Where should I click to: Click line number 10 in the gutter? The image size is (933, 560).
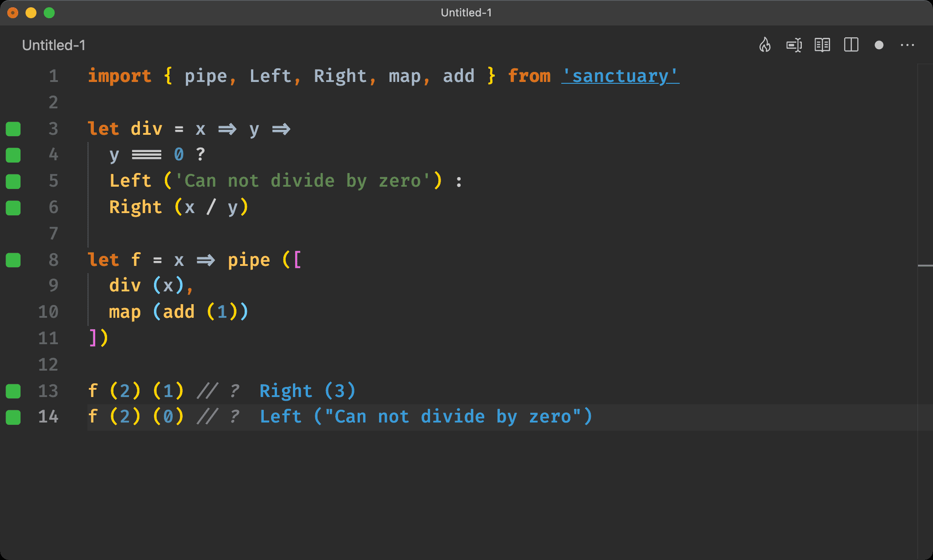pyautogui.click(x=48, y=312)
